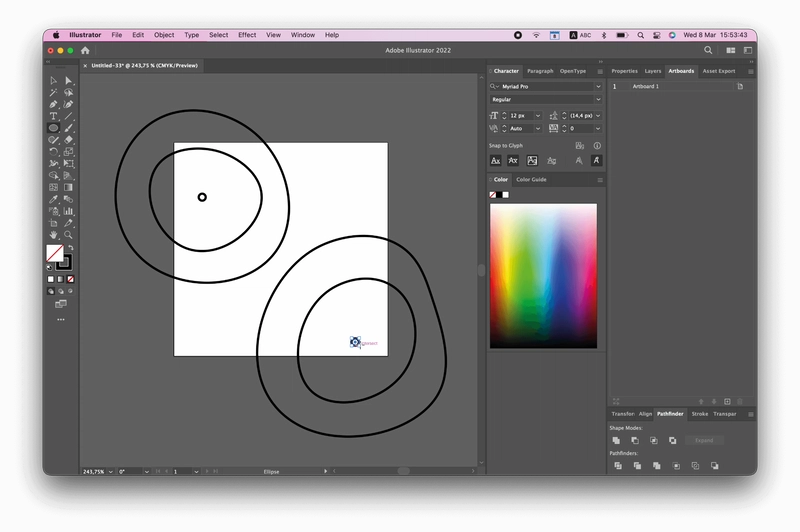Choose the Eyedropper tool

coord(53,199)
